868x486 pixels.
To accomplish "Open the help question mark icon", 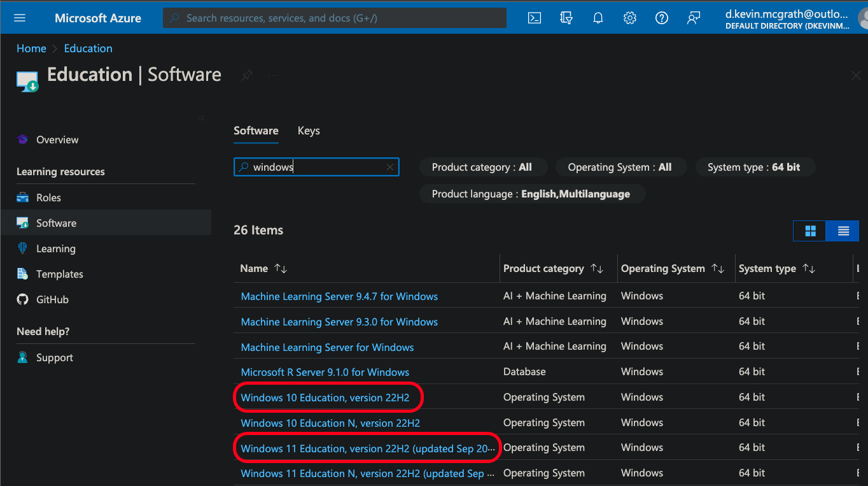I will [662, 18].
